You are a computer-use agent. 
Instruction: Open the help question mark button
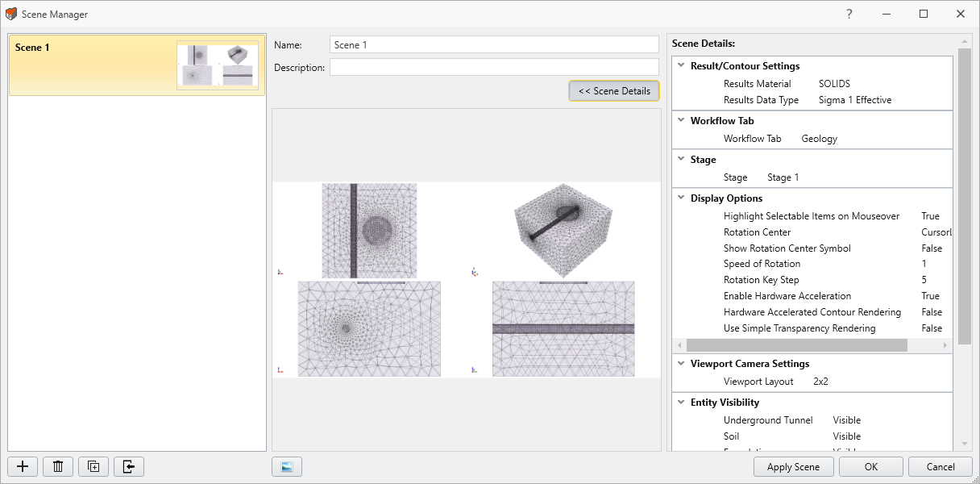[x=849, y=14]
